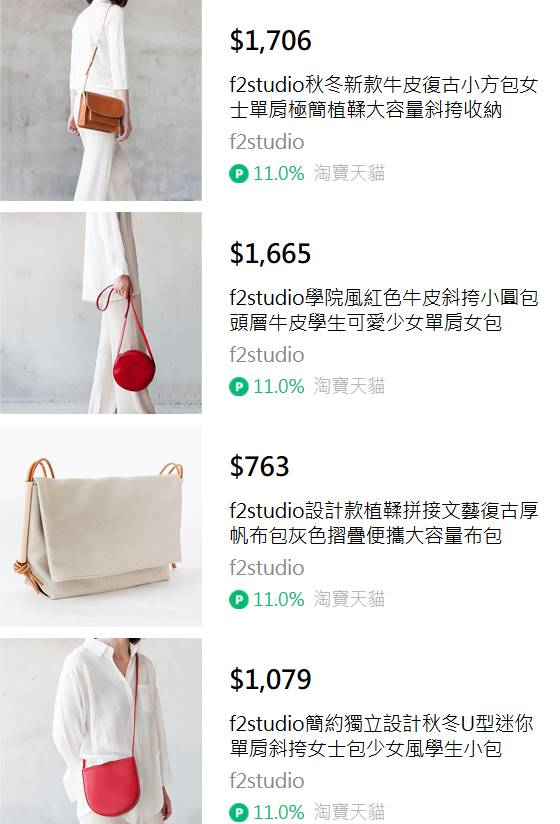Click f2studio seller name under the $1,706 item
The image size is (560, 824).
click(x=266, y=142)
